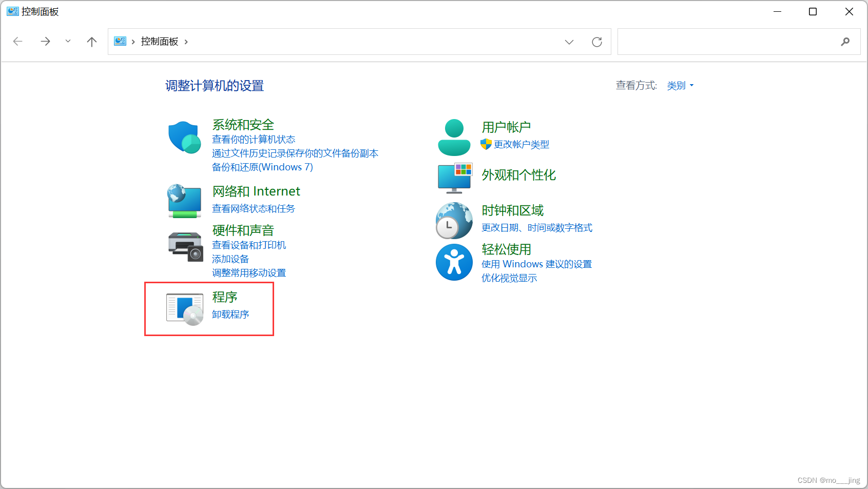Open 备份和还原(Windows 7)
Image resolution: width=868 pixels, height=489 pixels.
[x=262, y=167]
